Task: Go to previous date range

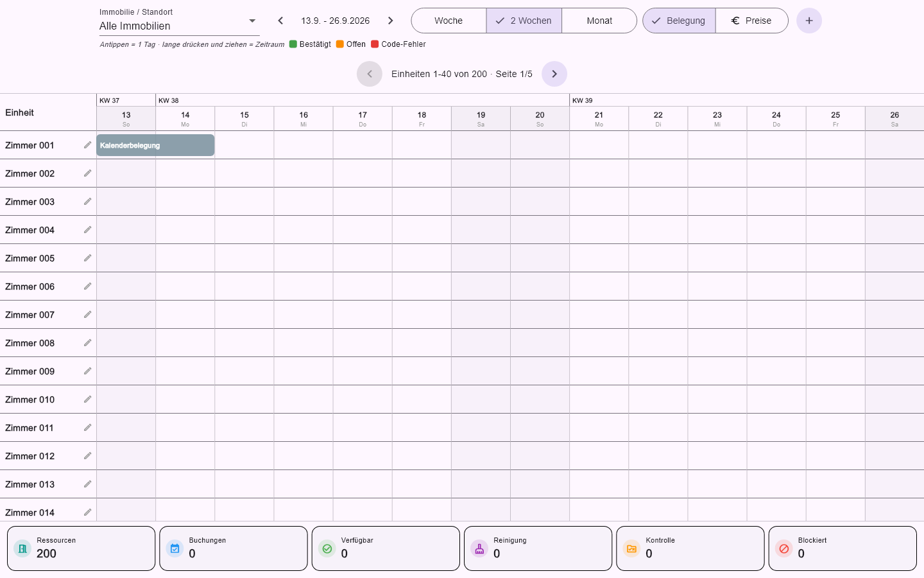Action: click(x=280, y=21)
